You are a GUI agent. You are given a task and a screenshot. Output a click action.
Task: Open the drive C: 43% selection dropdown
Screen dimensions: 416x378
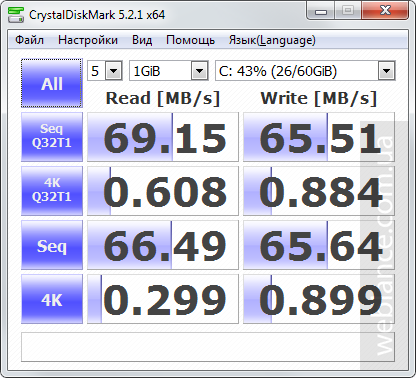tap(305, 71)
